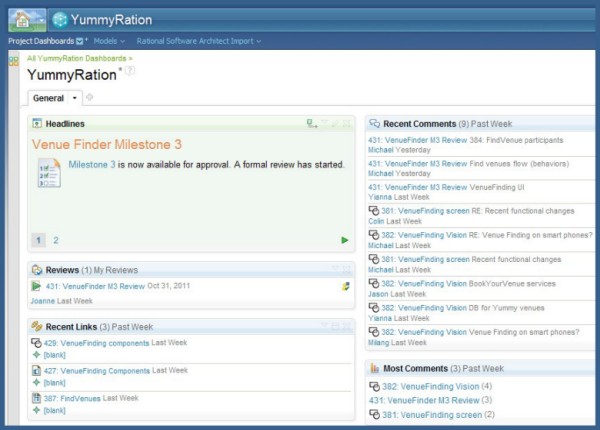This screenshot has width=600, height=430.
Task: Click [blank] link under 429 entry
Action: coord(54,355)
